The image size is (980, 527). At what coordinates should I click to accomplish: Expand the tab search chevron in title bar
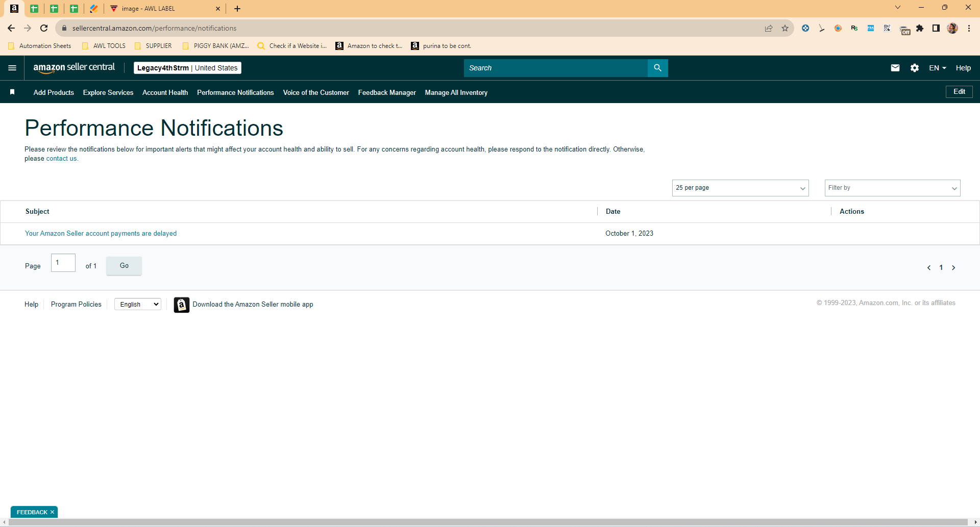point(898,7)
